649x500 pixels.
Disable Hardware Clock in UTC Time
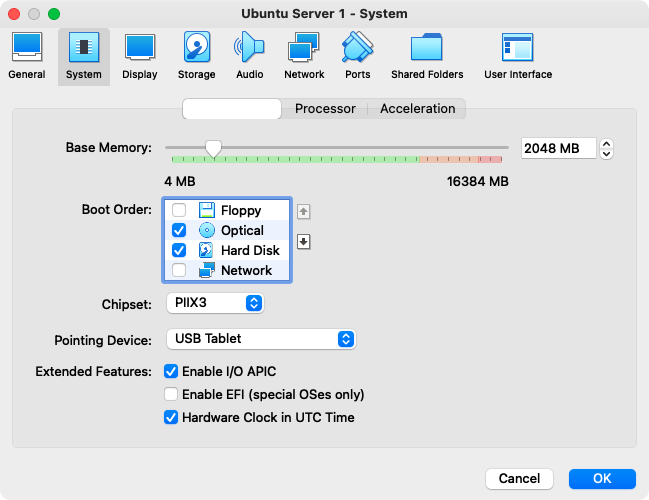click(171, 417)
